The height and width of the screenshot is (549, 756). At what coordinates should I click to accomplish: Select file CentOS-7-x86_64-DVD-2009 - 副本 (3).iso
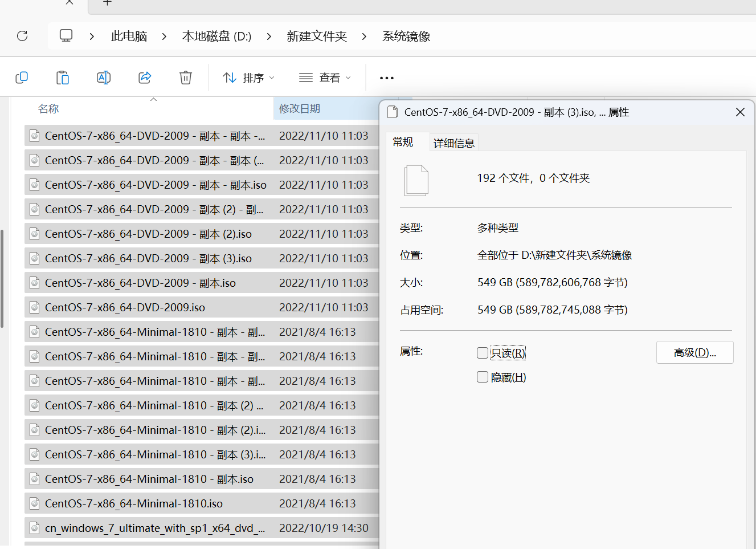click(x=202, y=258)
